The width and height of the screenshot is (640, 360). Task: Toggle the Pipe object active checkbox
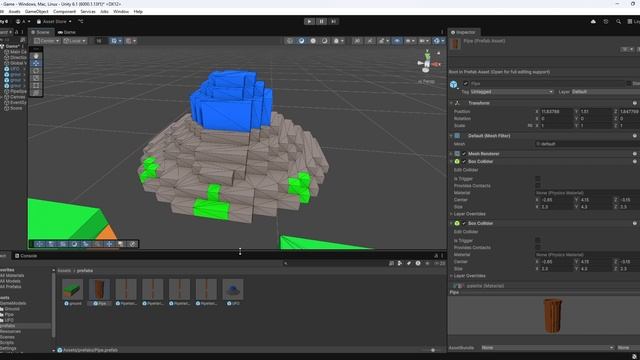(466, 83)
